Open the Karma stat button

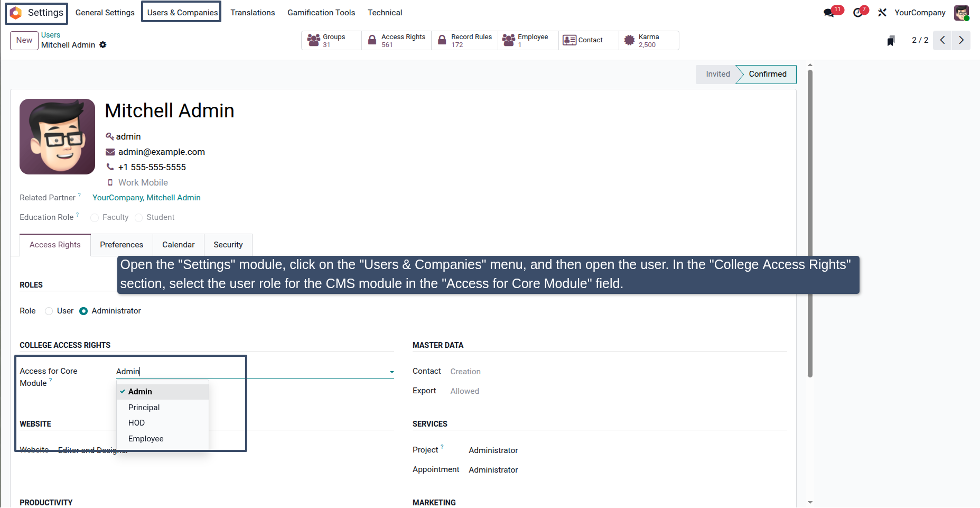pos(649,41)
